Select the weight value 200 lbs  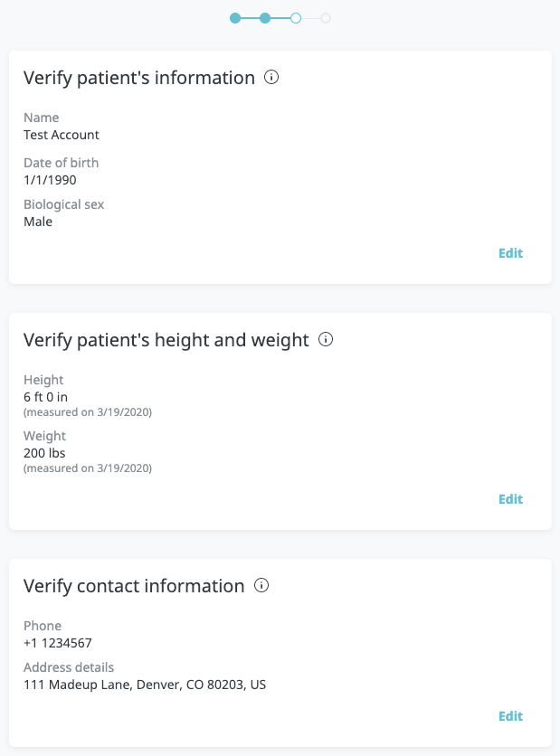(x=44, y=453)
